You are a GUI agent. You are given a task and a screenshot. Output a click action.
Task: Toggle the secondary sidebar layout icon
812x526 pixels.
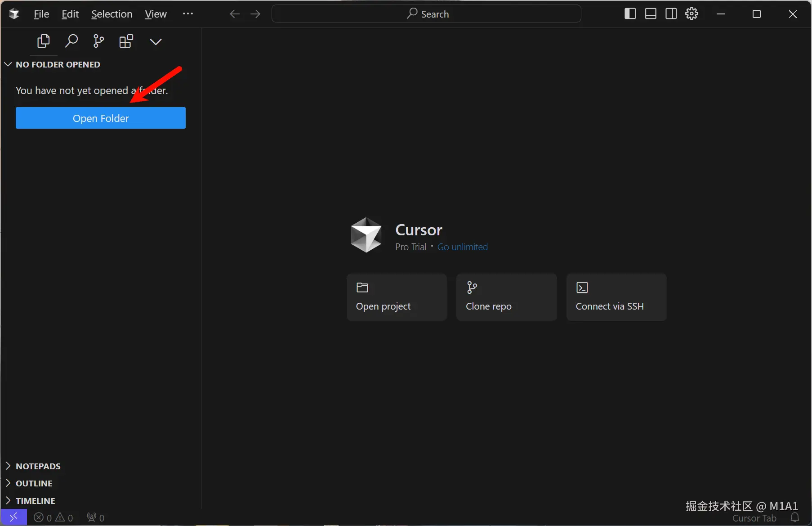tap(671, 14)
